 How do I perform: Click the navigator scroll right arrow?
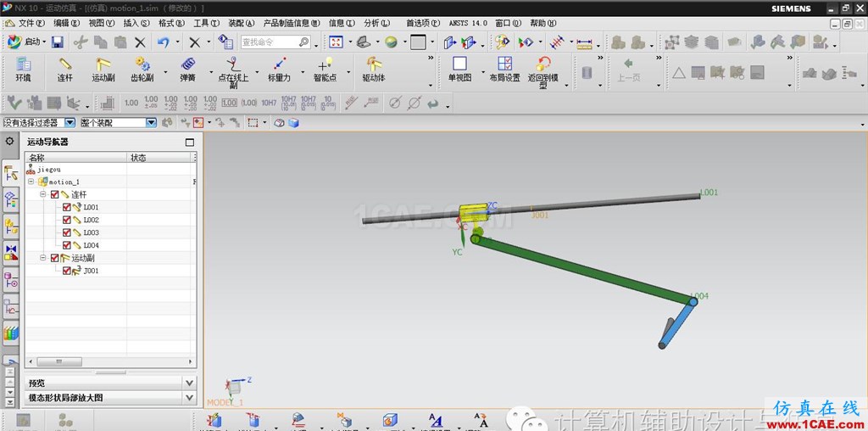pyautogui.click(x=191, y=361)
